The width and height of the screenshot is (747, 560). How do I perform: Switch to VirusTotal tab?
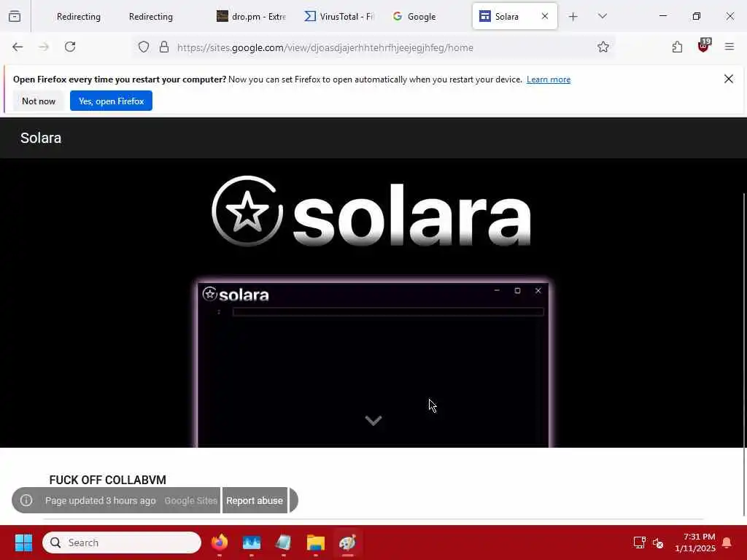[339, 17]
